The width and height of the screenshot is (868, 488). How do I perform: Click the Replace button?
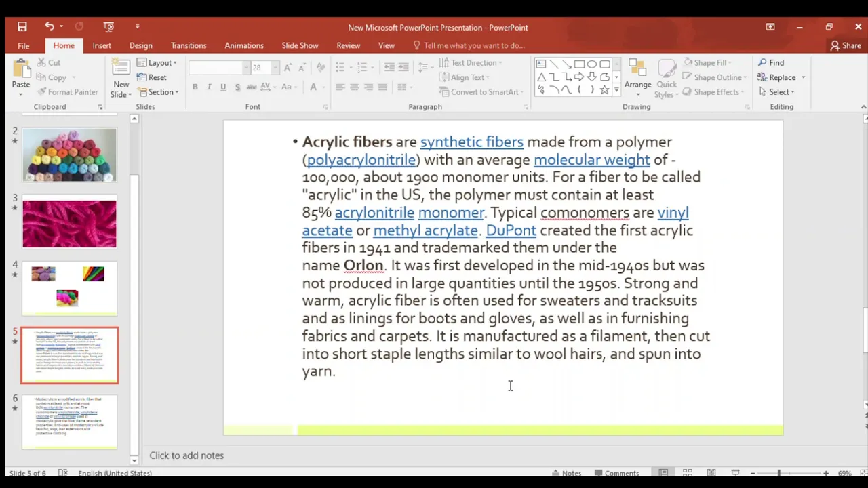click(781, 77)
